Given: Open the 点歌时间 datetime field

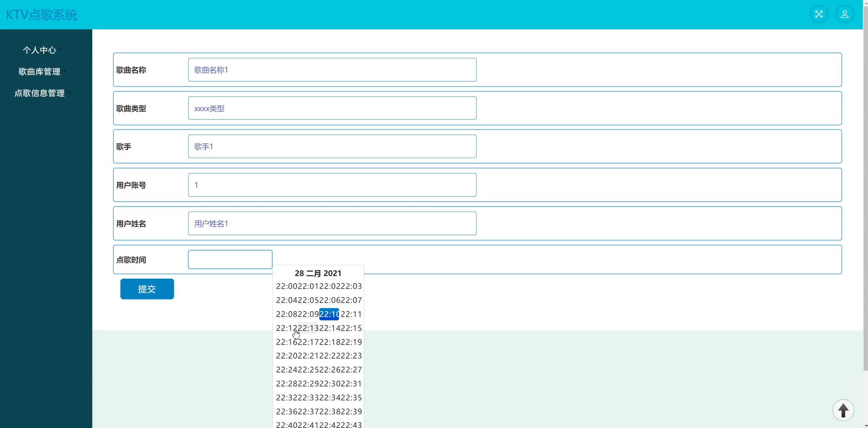Looking at the screenshot, I should pyautogui.click(x=230, y=260).
